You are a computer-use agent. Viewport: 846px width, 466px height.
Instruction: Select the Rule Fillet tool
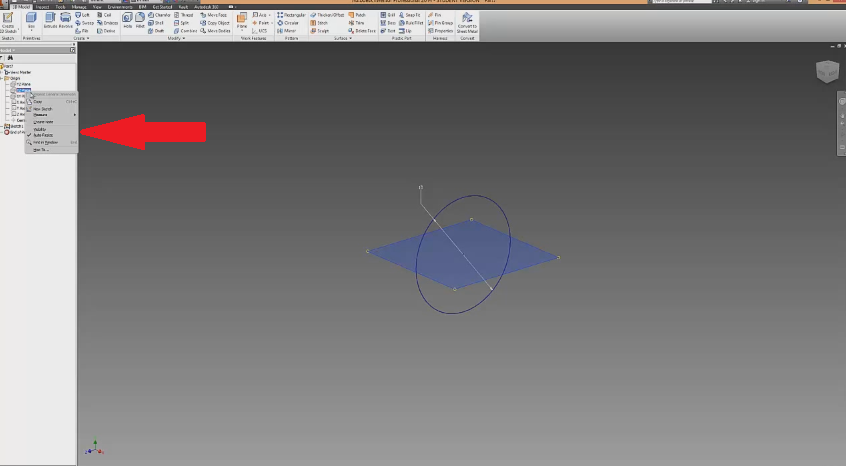(x=411, y=23)
